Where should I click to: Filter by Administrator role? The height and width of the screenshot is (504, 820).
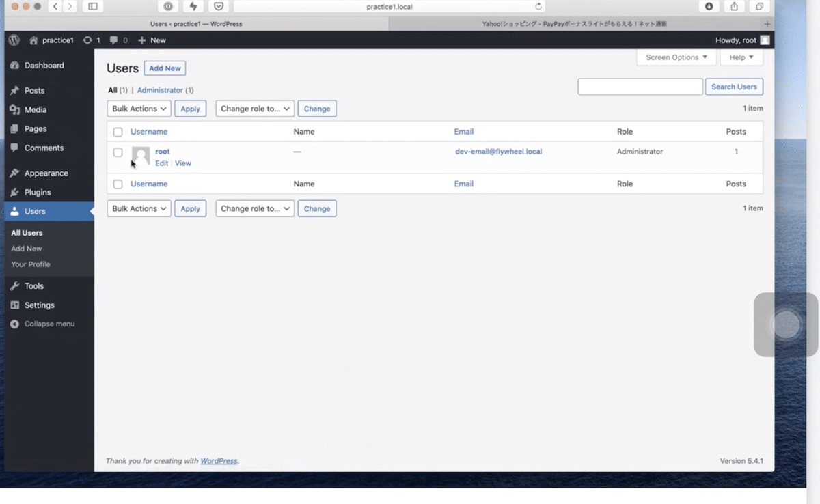click(x=160, y=90)
